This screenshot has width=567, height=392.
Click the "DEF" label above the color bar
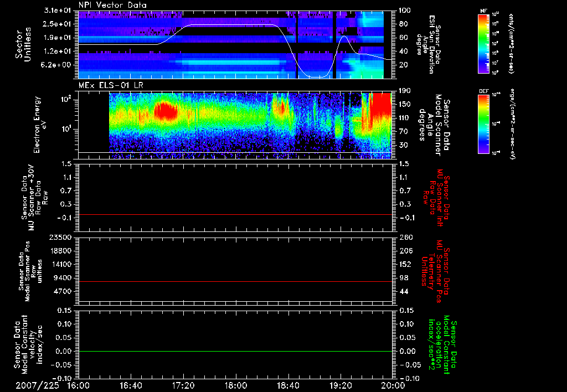click(x=484, y=91)
